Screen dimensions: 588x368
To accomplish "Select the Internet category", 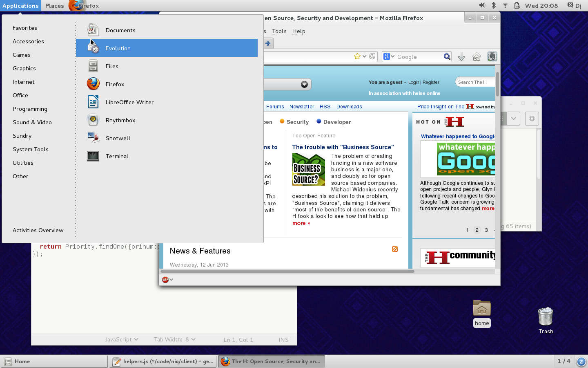I will click(24, 82).
